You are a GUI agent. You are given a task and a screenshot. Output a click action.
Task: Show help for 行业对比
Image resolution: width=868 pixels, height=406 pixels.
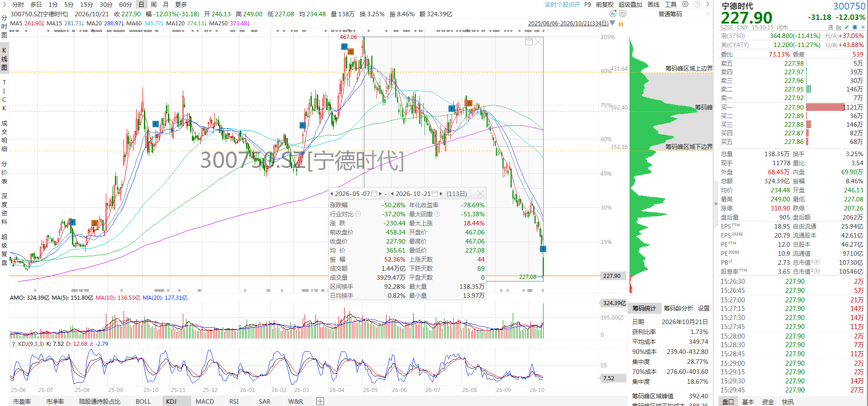point(358,214)
